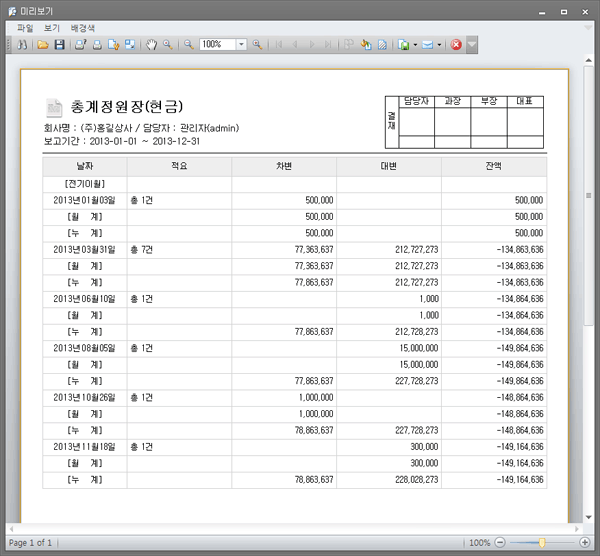
Task: Go to the first page
Action: click(x=279, y=45)
